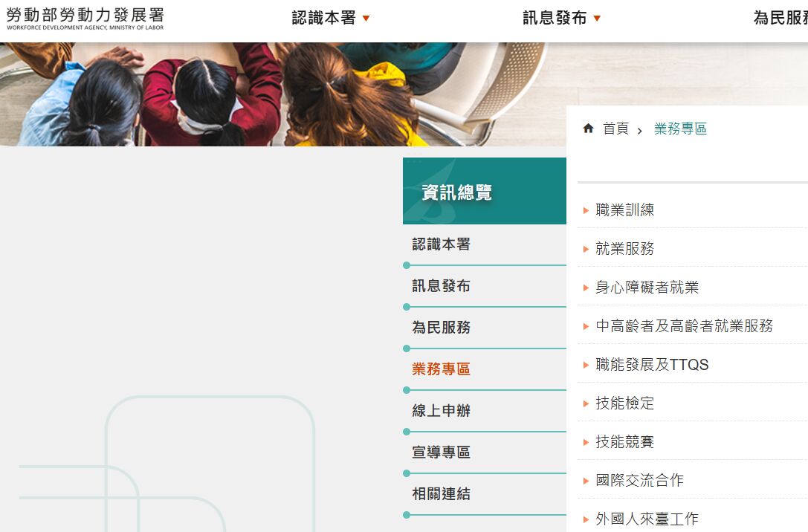Viewport: 808px width, 532px height.
Task: Go to 線上申辦 in the sidebar
Action: pos(442,411)
